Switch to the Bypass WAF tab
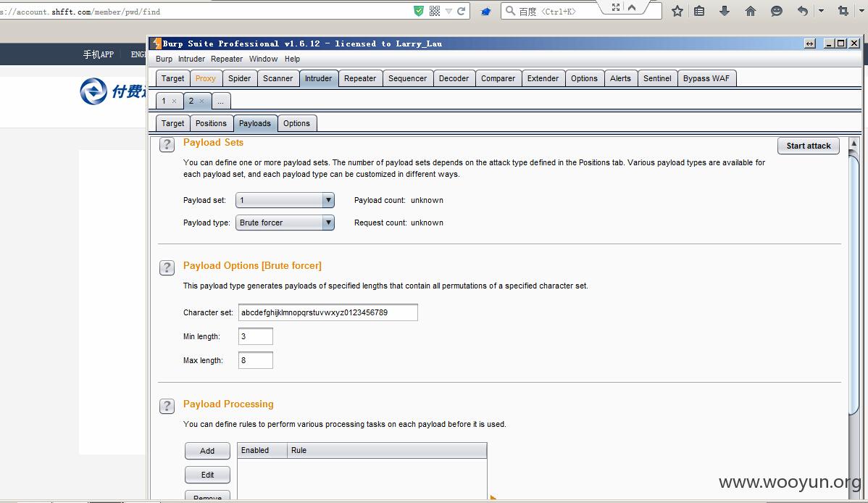Viewport: 868px width, 503px height. click(706, 79)
